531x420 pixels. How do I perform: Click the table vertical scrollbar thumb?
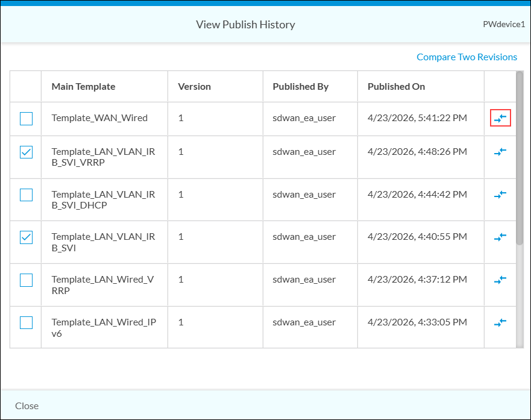pos(520,158)
